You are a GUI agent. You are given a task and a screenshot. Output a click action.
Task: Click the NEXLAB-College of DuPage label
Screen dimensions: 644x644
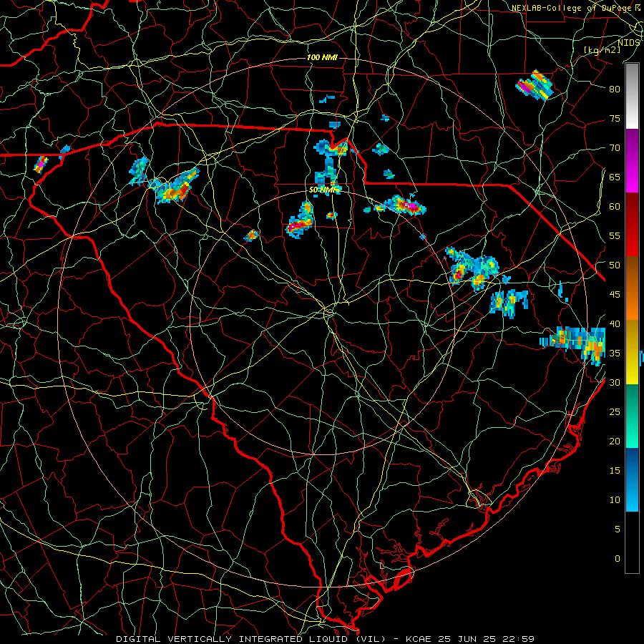pyautogui.click(x=571, y=8)
